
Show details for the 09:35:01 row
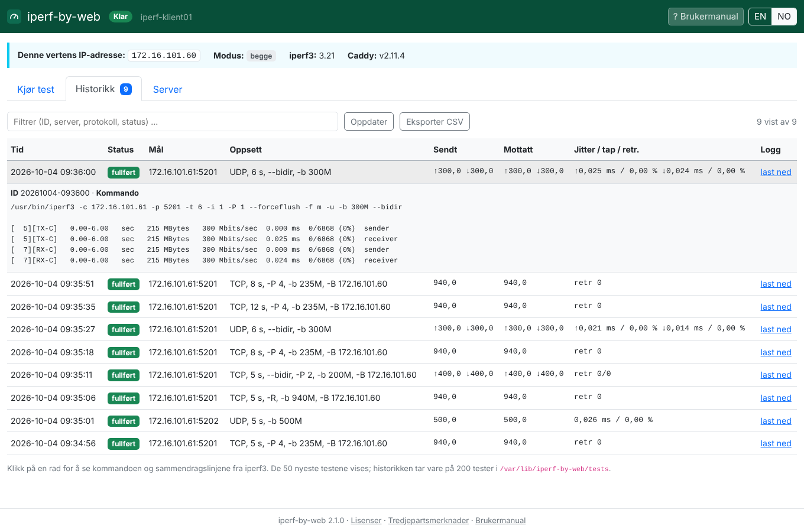(x=402, y=421)
